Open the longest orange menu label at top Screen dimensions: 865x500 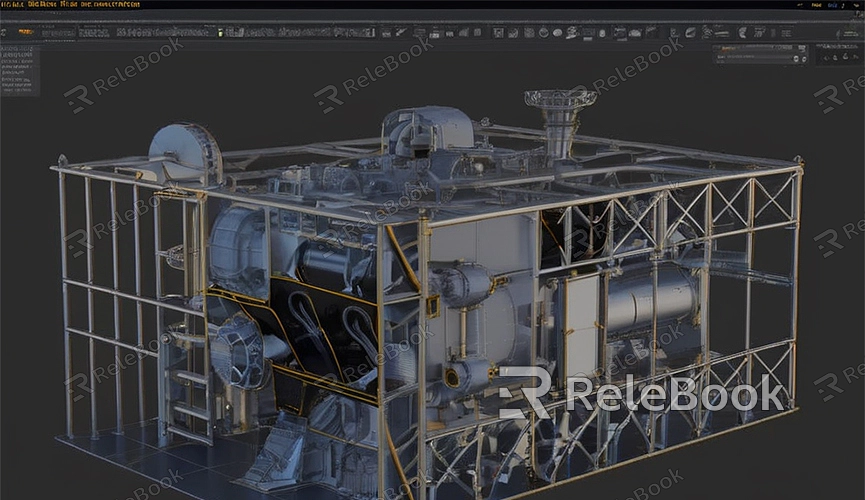110,4
